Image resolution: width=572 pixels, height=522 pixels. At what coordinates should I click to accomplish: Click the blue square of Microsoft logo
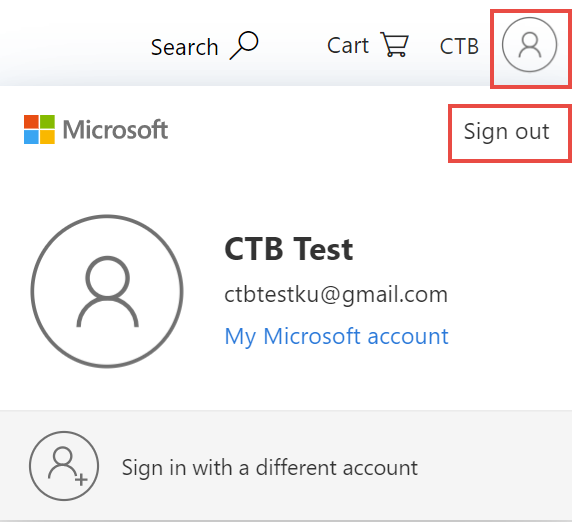coord(31,137)
